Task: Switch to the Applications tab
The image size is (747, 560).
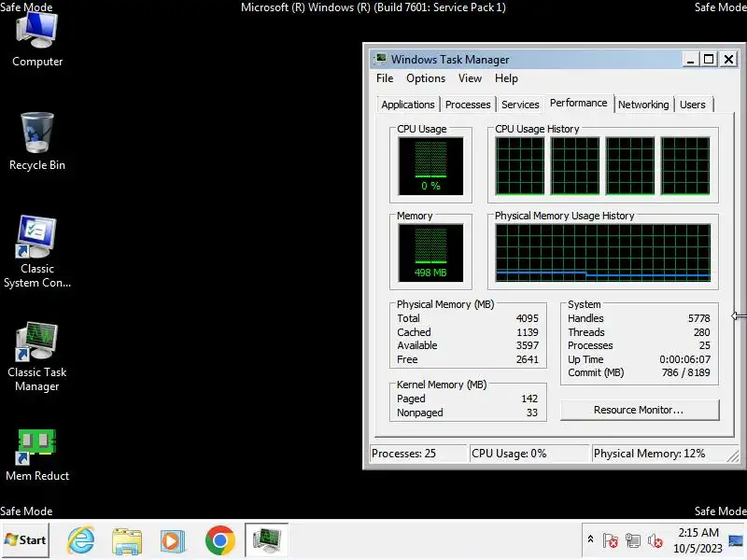Action: [x=408, y=105]
